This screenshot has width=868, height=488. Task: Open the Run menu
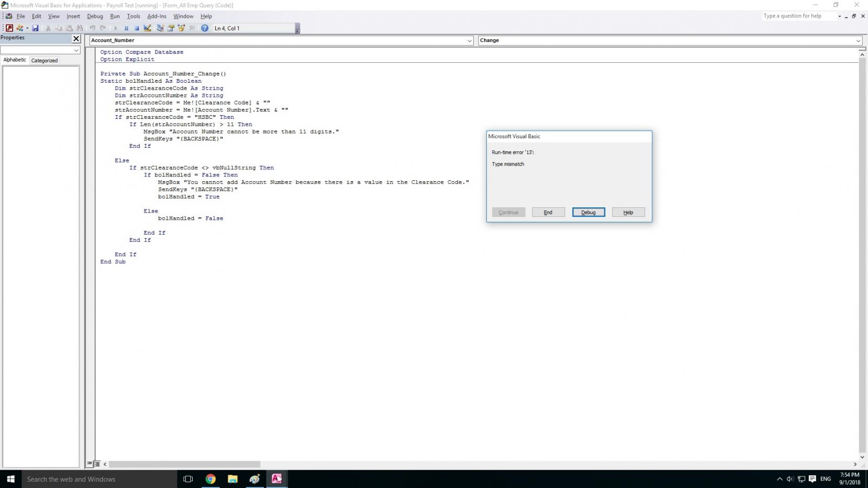(x=115, y=16)
